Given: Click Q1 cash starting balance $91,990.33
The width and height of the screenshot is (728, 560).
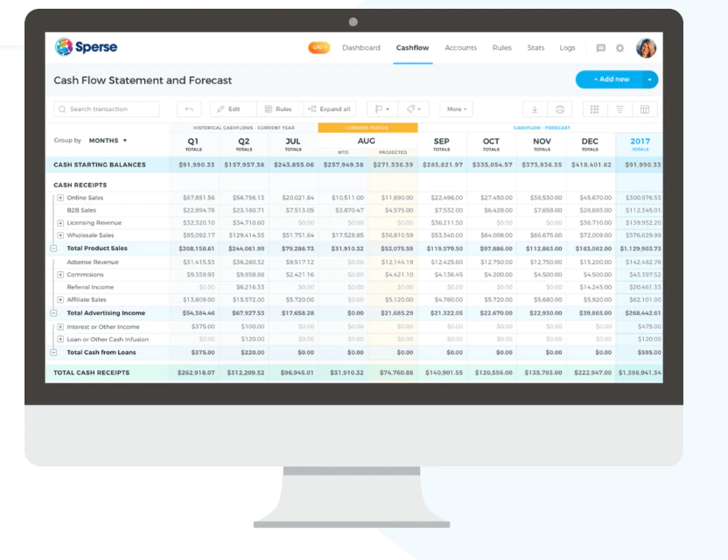Looking at the screenshot, I should coord(196,164).
